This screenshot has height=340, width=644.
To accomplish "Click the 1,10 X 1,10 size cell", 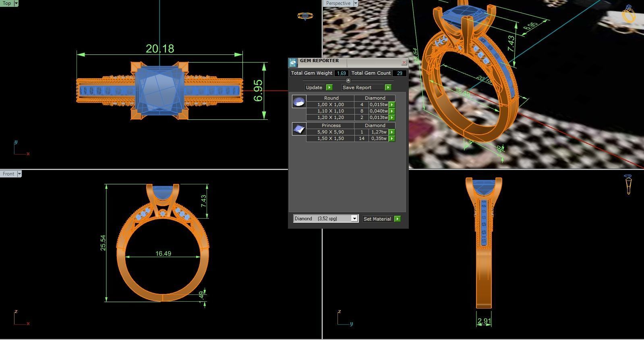I will (330, 111).
